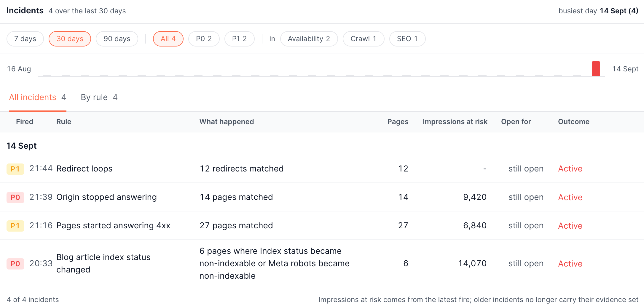Click P0 badge on Origin stopped answering
644x308 pixels.
[x=15, y=197]
